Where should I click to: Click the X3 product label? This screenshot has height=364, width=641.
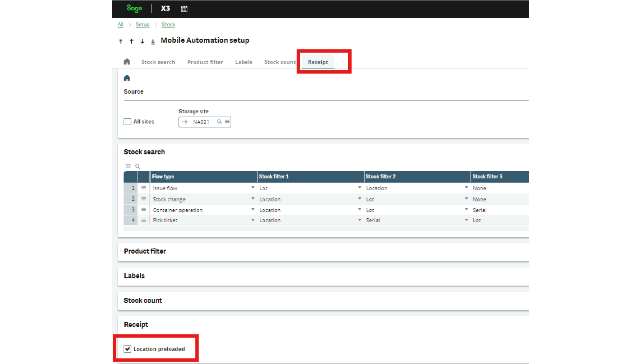coord(165,9)
